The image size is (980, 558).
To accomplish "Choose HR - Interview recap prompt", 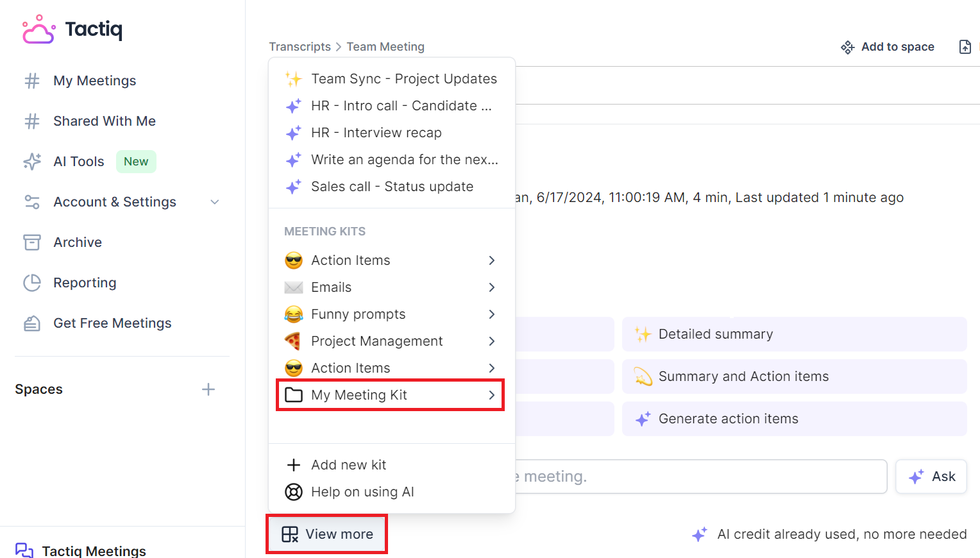I will pos(392,133).
